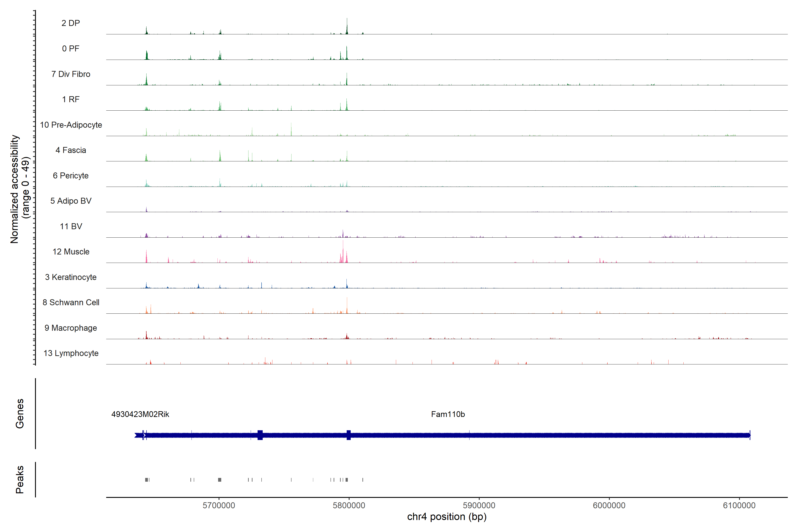Screen dimensions: 798x532
Task: Click the 5800000 axis tick label
Action: (349, 505)
